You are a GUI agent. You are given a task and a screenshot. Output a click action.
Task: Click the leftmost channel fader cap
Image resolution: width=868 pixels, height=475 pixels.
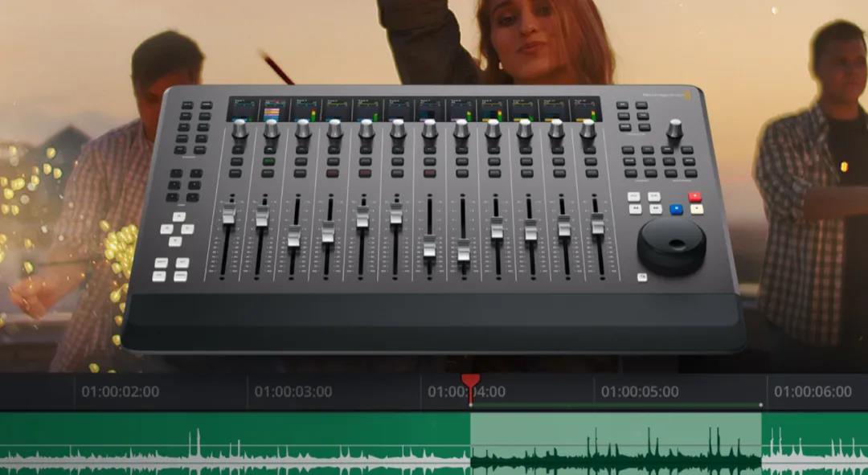pyautogui.click(x=229, y=214)
